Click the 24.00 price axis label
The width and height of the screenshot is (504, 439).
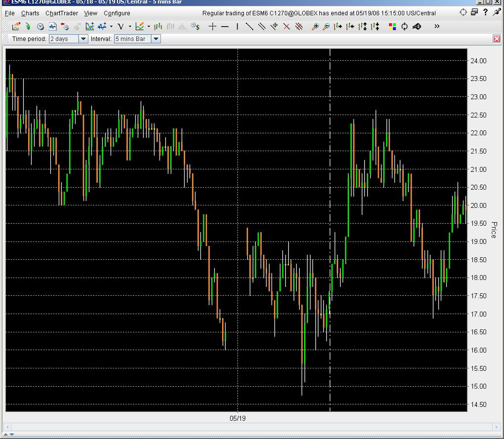pyautogui.click(x=478, y=61)
